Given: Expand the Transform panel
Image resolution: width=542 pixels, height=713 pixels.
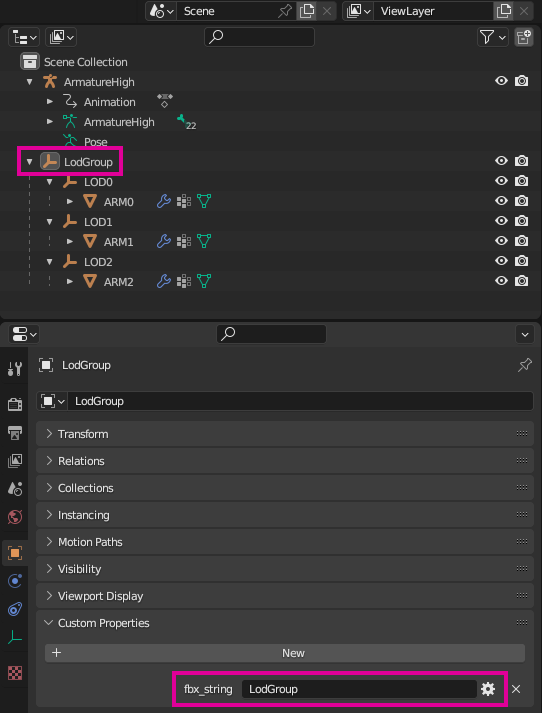Looking at the screenshot, I should click(x=285, y=434).
